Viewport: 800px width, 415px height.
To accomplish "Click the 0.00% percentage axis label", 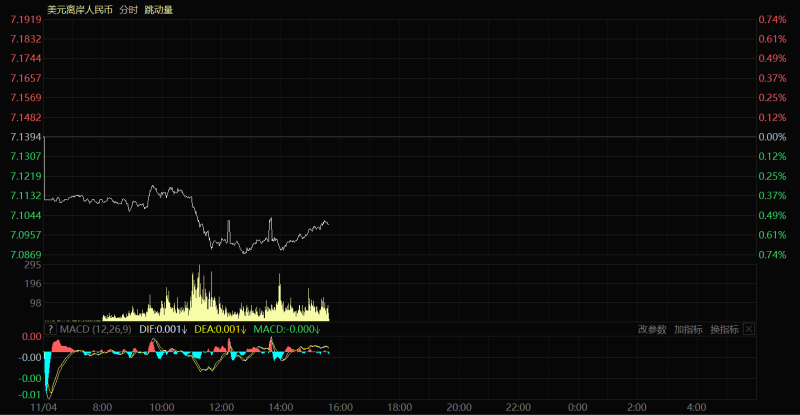I will click(772, 137).
